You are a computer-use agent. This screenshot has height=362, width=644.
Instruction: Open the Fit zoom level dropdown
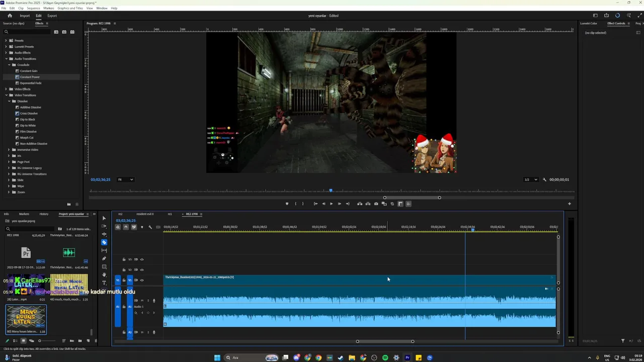click(x=125, y=179)
